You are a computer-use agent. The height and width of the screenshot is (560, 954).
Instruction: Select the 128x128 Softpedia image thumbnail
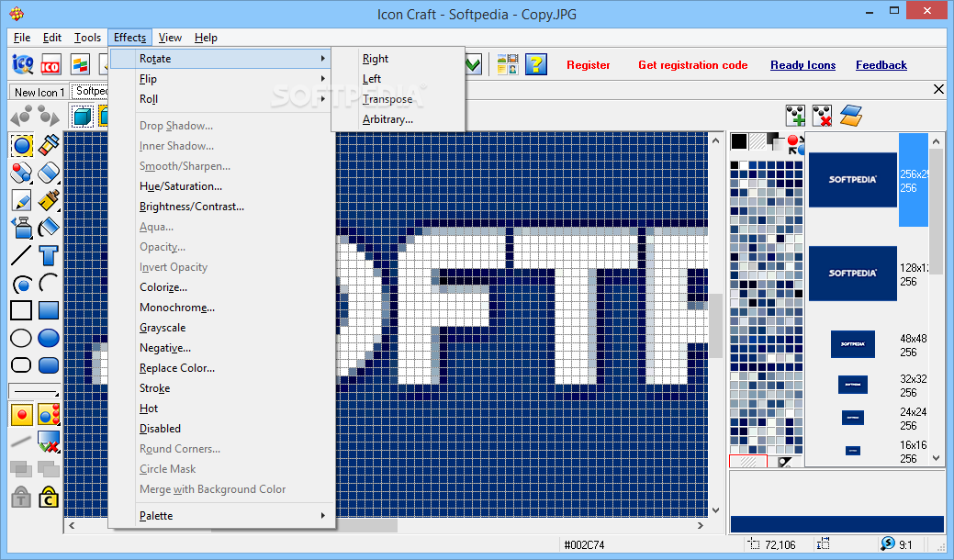853,274
